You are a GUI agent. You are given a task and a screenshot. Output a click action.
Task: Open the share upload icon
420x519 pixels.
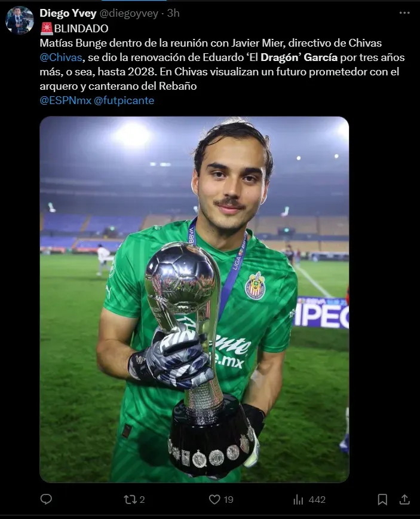[404, 499]
